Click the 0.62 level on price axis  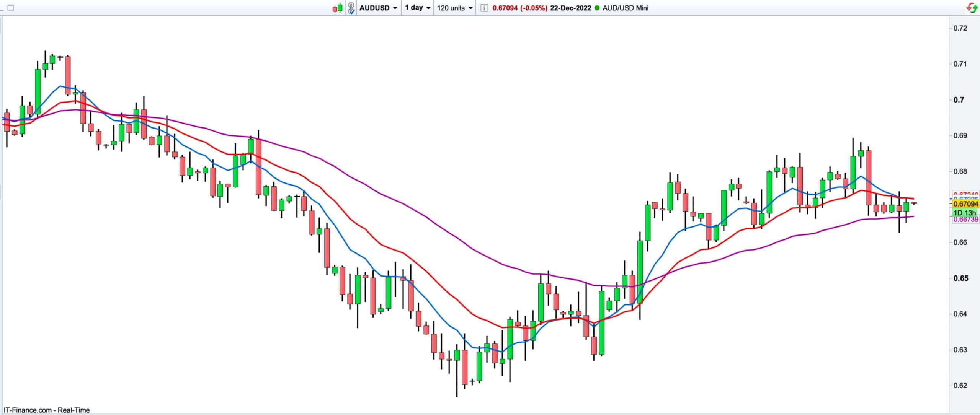coord(960,386)
